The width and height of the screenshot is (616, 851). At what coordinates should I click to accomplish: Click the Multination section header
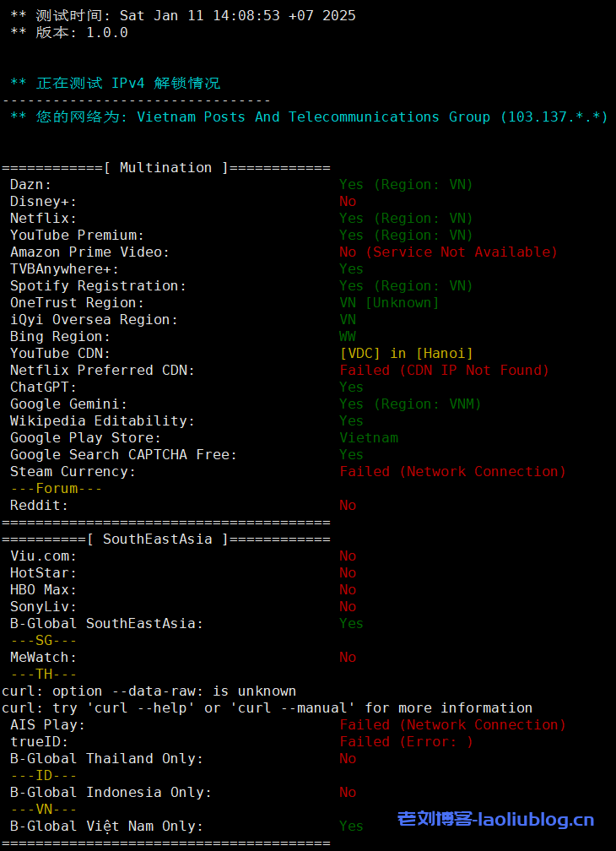point(165,168)
